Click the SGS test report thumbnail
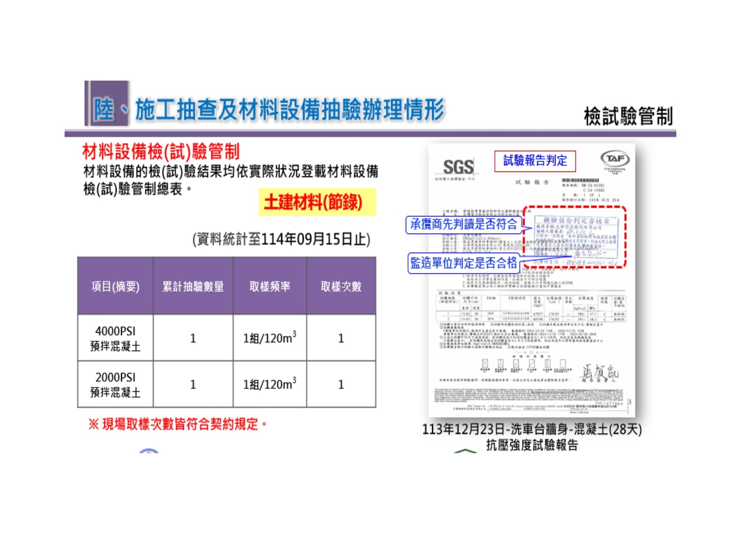Screen dimensions: 756x535 (532, 280)
